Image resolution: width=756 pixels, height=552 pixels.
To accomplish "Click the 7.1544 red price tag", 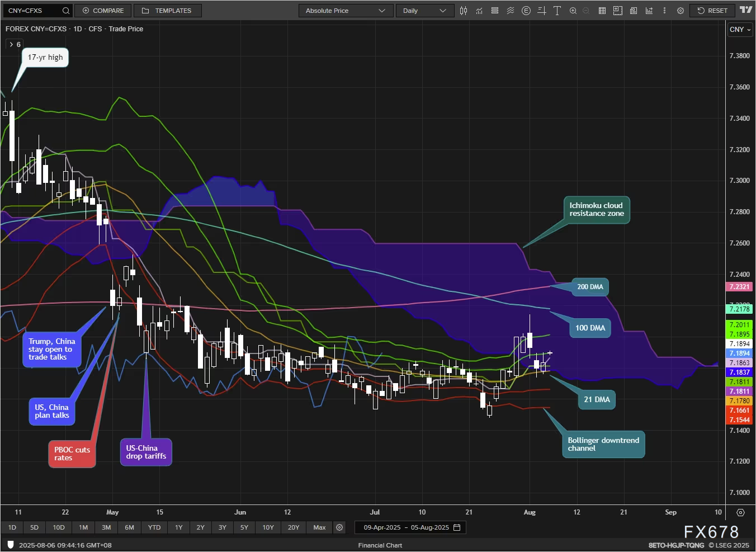I will click(x=739, y=420).
